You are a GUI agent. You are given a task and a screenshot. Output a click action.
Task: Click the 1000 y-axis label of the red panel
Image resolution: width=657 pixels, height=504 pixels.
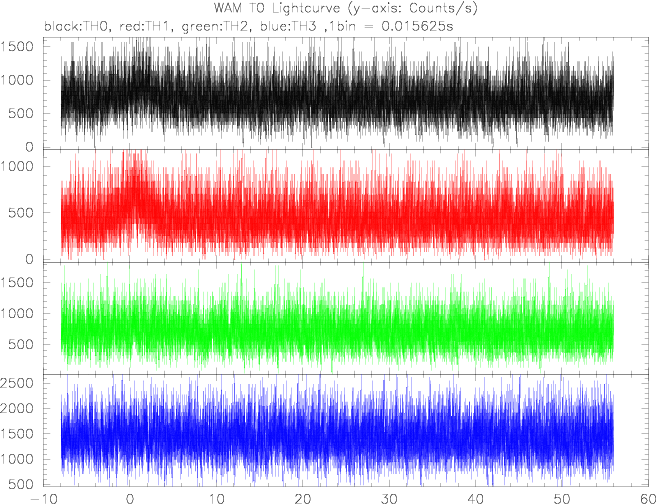pyautogui.click(x=17, y=166)
